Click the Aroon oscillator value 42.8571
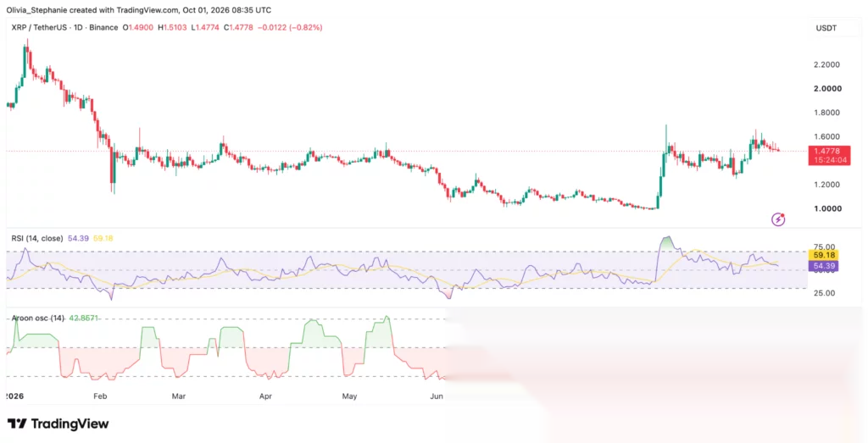Image resolution: width=868 pixels, height=443 pixels. [84, 318]
